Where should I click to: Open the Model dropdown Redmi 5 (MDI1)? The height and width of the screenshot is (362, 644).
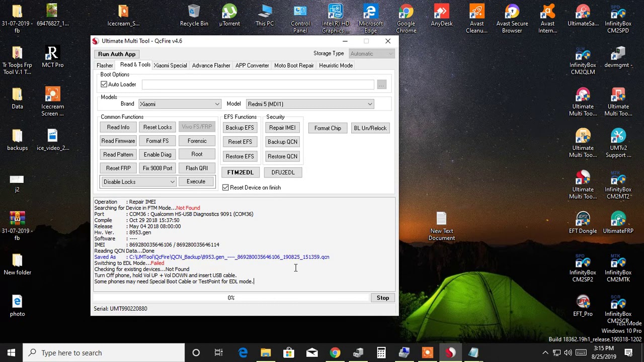tap(310, 104)
